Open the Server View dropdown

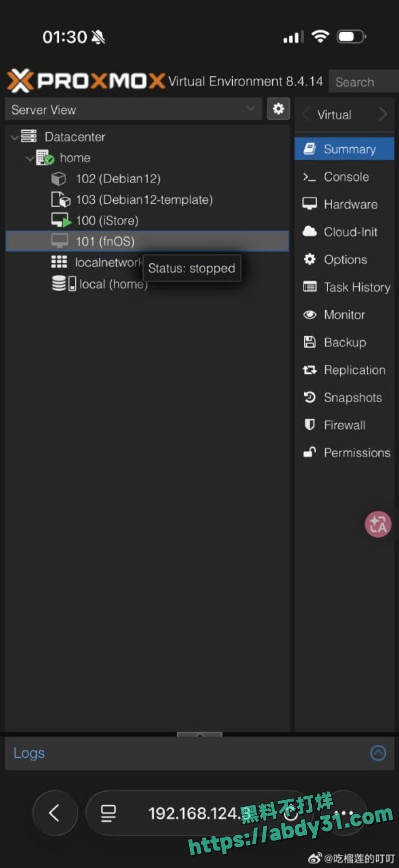(133, 109)
